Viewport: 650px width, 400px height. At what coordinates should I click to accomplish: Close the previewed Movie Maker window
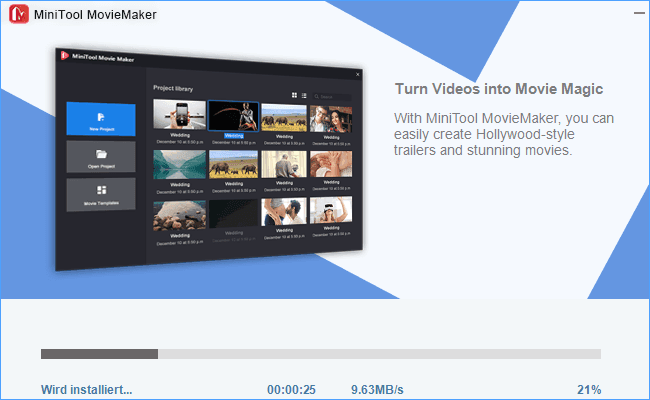click(358, 74)
